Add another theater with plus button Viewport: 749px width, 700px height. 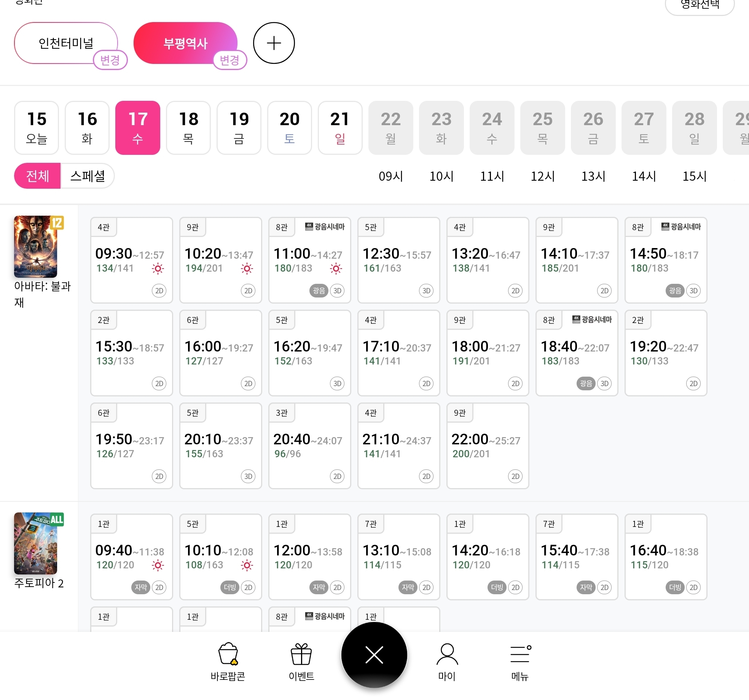[274, 43]
